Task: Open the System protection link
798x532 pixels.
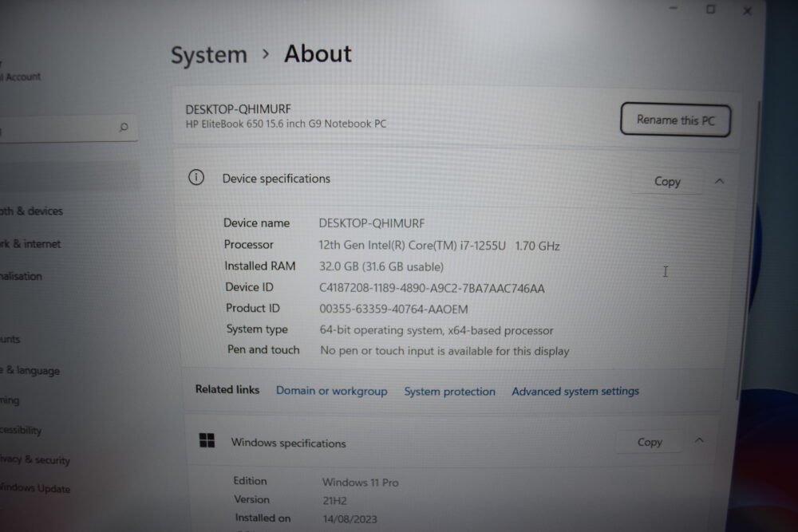Action: (x=449, y=391)
